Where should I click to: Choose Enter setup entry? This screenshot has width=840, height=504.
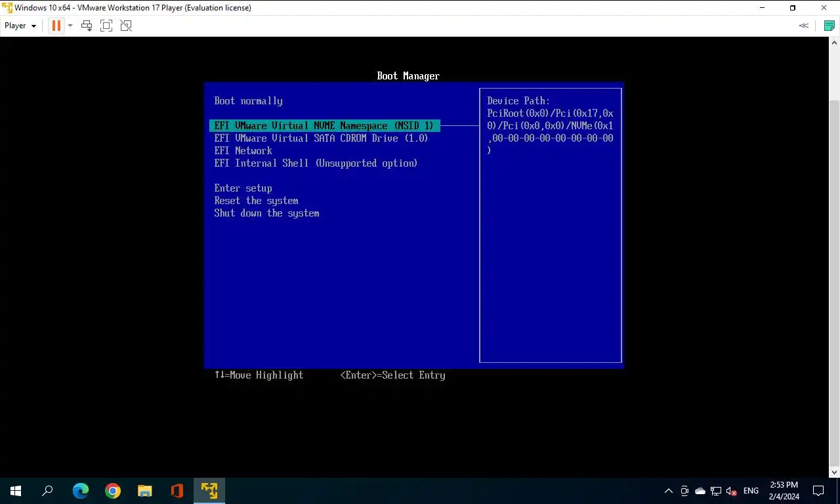(243, 188)
